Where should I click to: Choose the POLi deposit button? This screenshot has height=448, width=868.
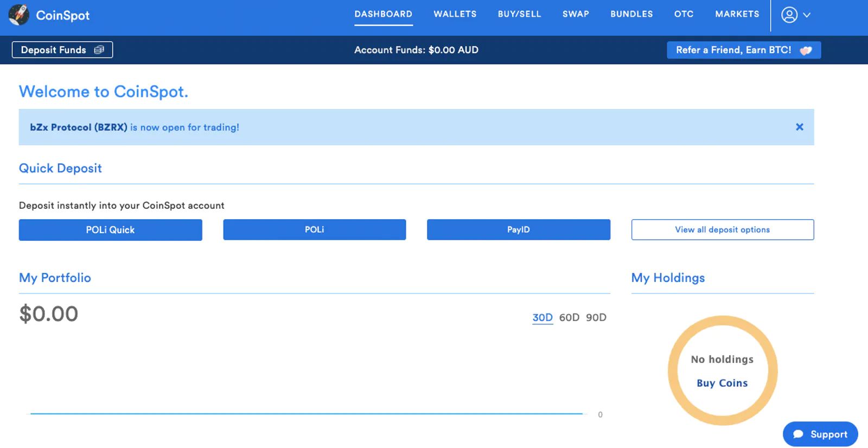315,229
